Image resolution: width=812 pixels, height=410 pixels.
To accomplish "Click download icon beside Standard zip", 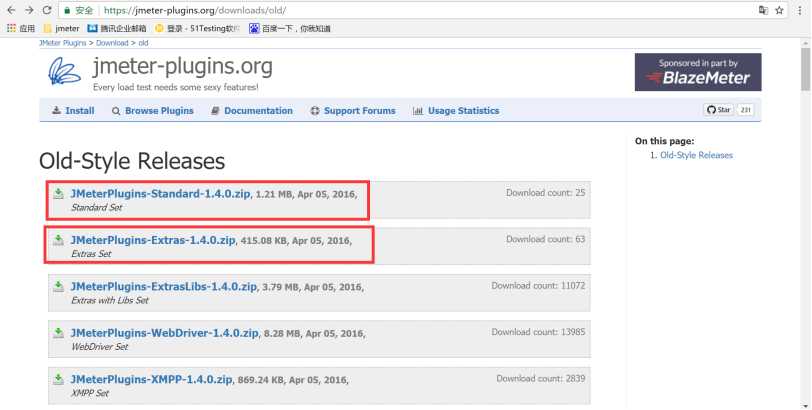I will [59, 194].
